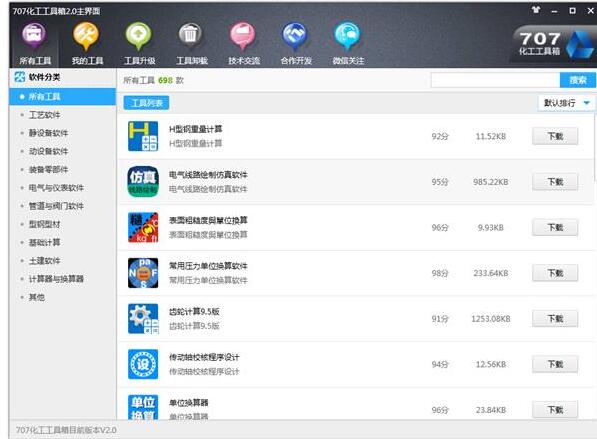The image size is (597, 439).
Task: Open the 默认排行 sort dropdown
Action: click(x=566, y=103)
